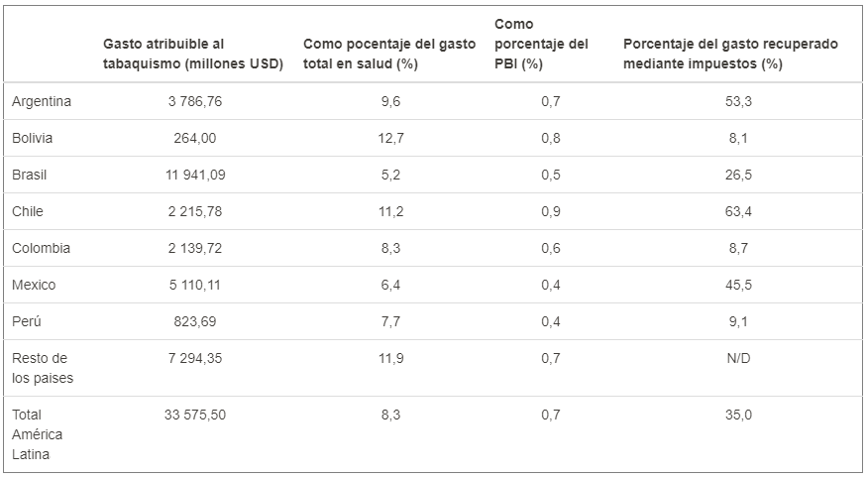Screen dimensions: 868x478
Task: Click the Argentina row label
Action: click(42, 101)
